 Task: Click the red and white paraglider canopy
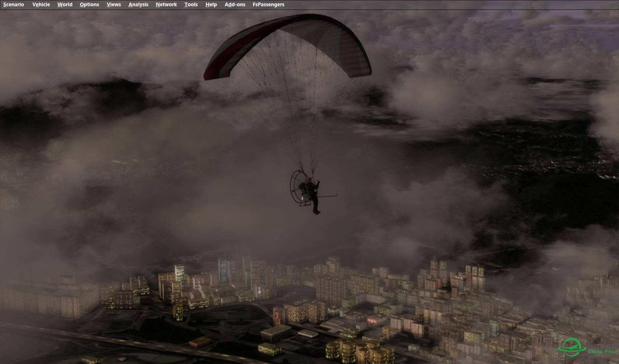[287, 44]
